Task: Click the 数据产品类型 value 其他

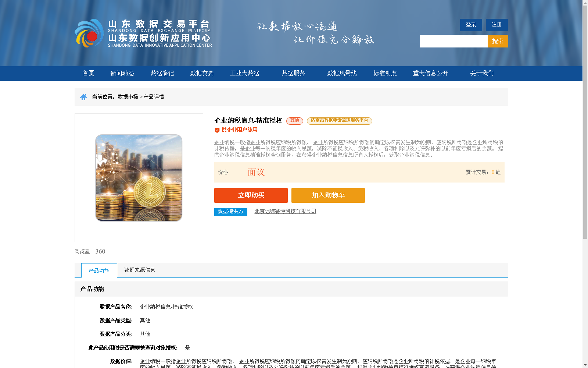Action: (145, 321)
